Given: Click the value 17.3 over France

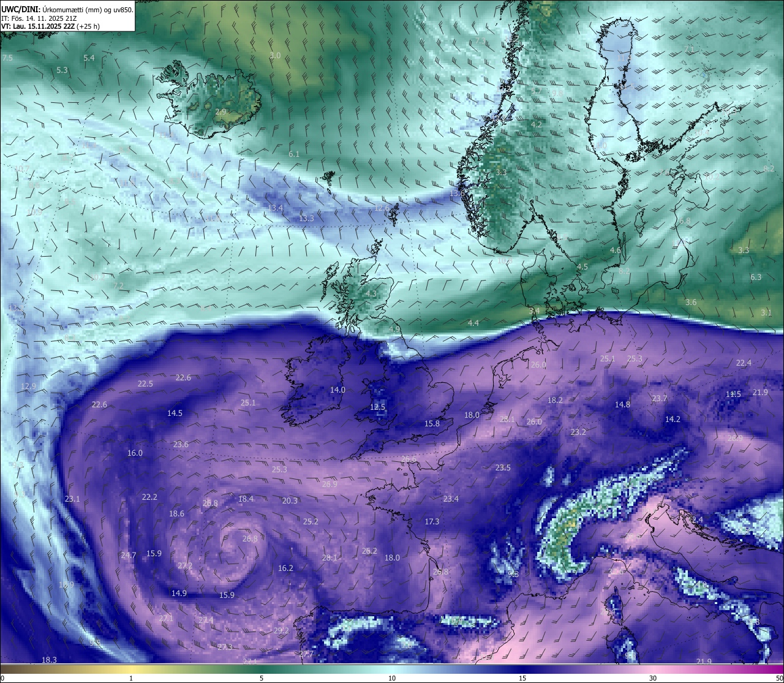Looking at the screenshot, I should tap(432, 521).
